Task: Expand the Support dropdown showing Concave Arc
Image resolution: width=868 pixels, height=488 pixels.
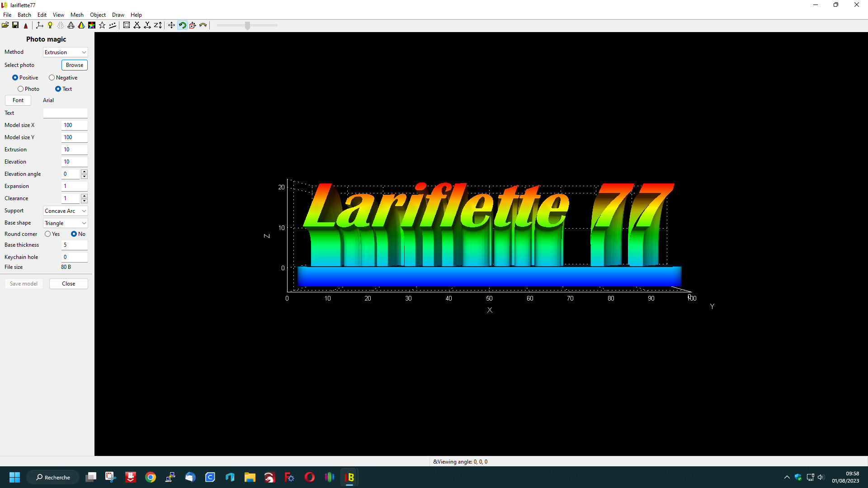Action: tap(65, 211)
